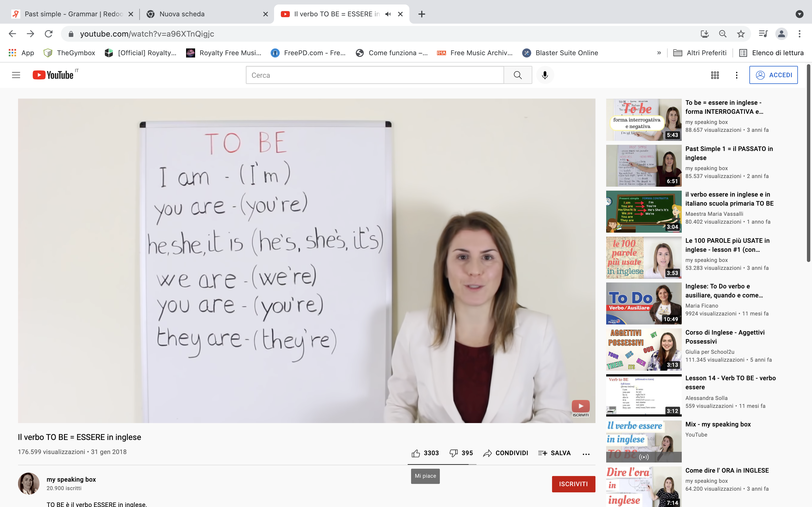Click the Cerca search input field
Screen dimensions: 812x507
point(374,75)
